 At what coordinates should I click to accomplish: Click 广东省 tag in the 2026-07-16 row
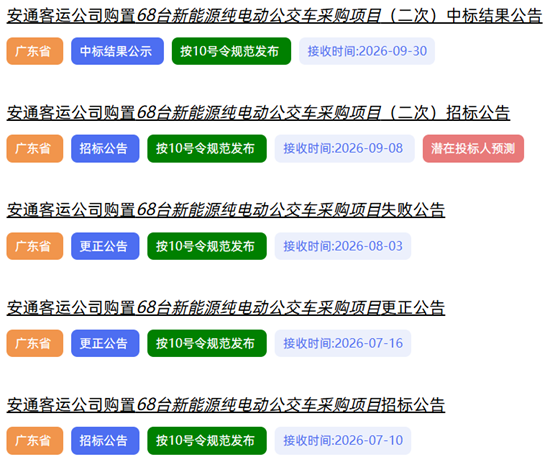(35, 343)
